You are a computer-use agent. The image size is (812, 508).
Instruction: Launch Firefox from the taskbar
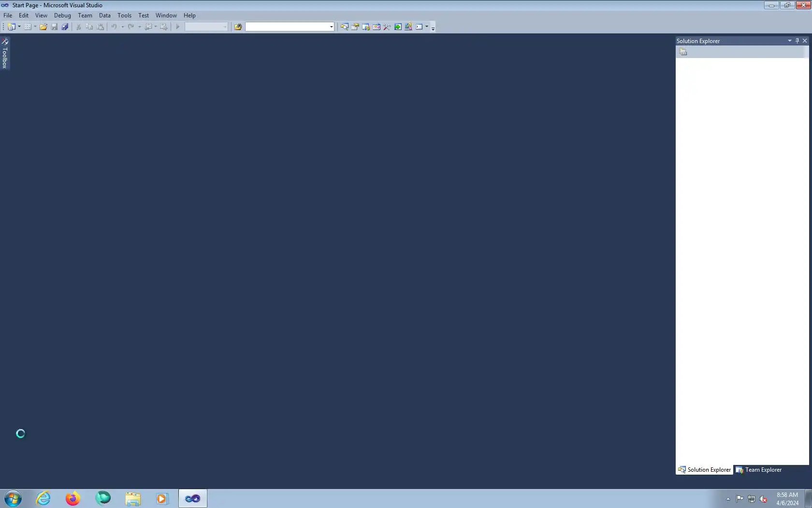73,498
